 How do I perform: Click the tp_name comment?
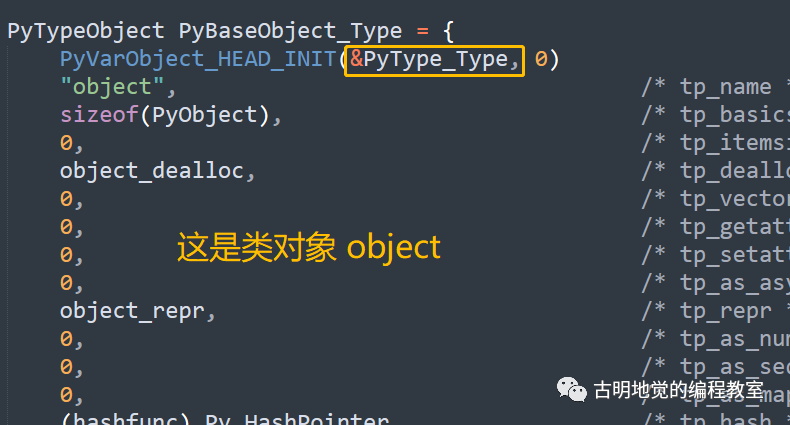[x=715, y=87]
